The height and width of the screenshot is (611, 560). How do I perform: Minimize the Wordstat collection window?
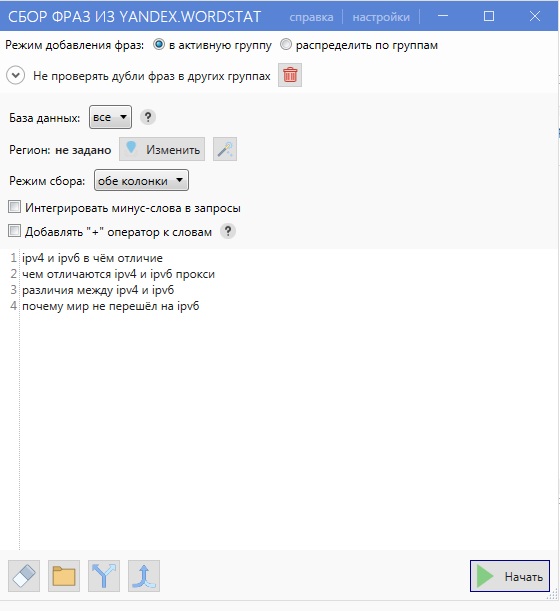pos(443,16)
